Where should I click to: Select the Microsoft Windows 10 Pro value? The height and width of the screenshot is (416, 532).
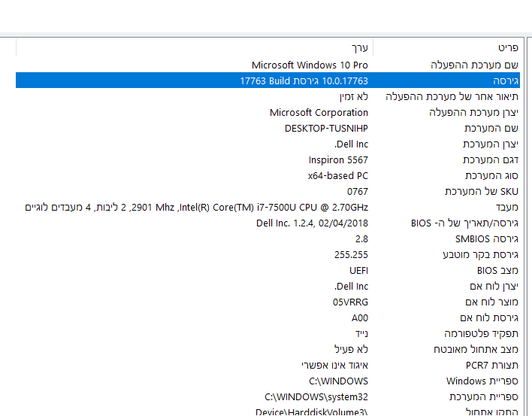[310, 65]
